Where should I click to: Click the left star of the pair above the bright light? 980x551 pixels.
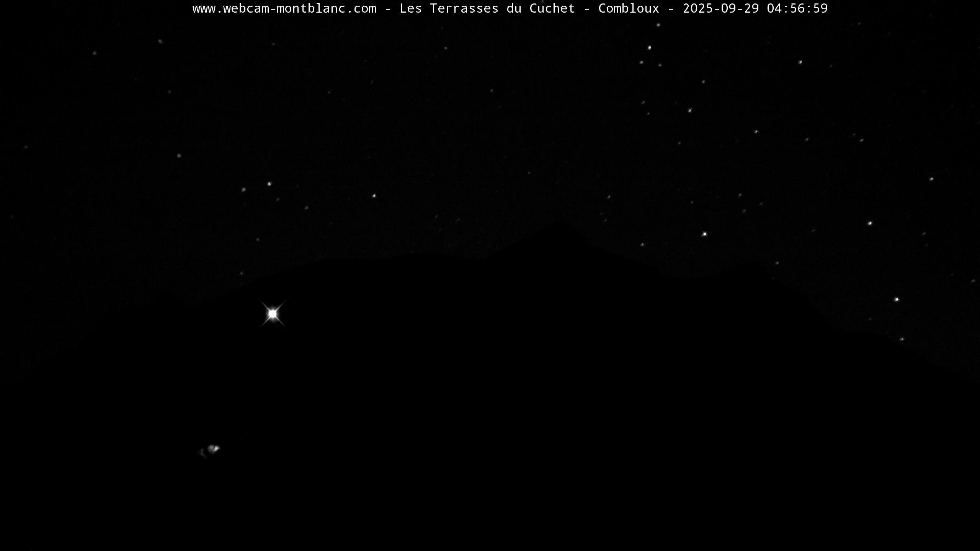(x=243, y=190)
